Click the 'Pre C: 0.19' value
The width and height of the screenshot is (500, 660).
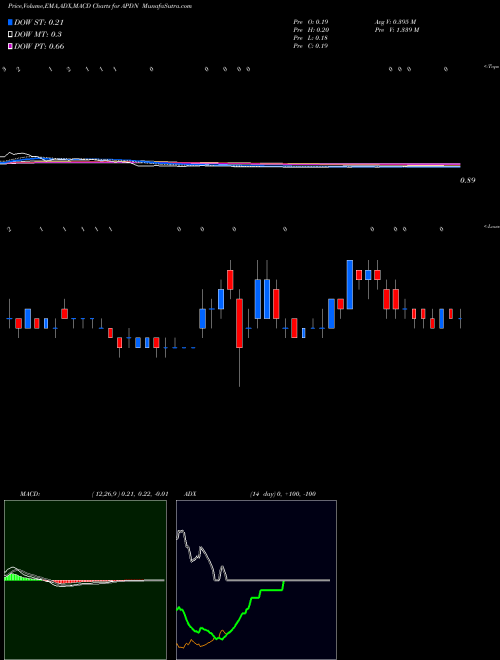pos(311,46)
